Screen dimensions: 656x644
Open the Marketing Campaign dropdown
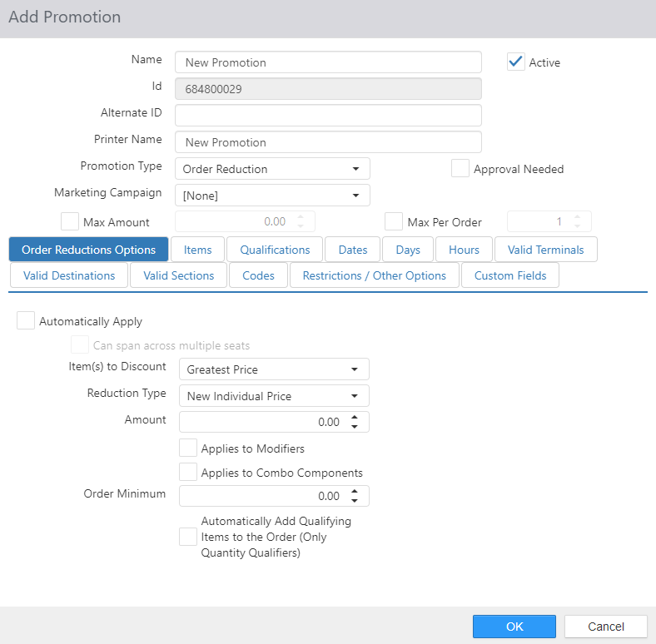[272, 196]
